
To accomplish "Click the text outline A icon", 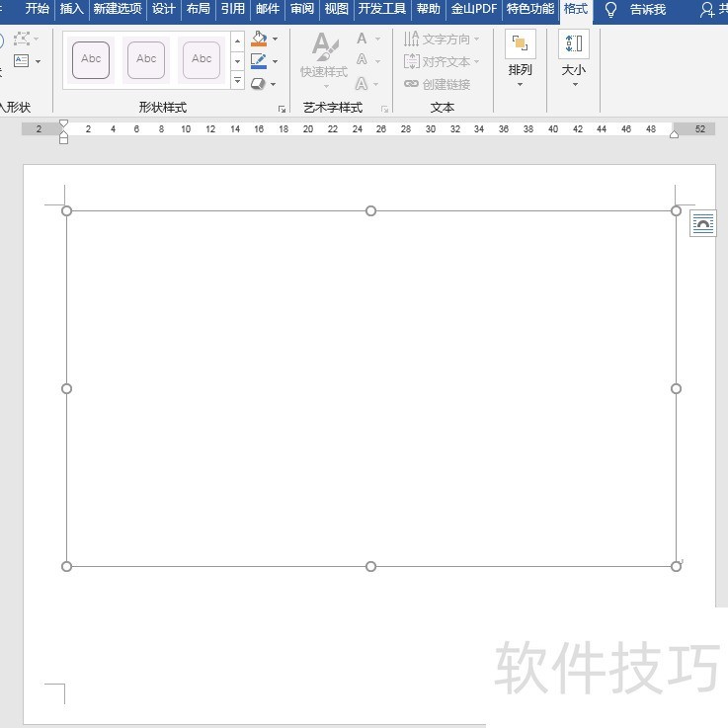I will pyautogui.click(x=362, y=60).
